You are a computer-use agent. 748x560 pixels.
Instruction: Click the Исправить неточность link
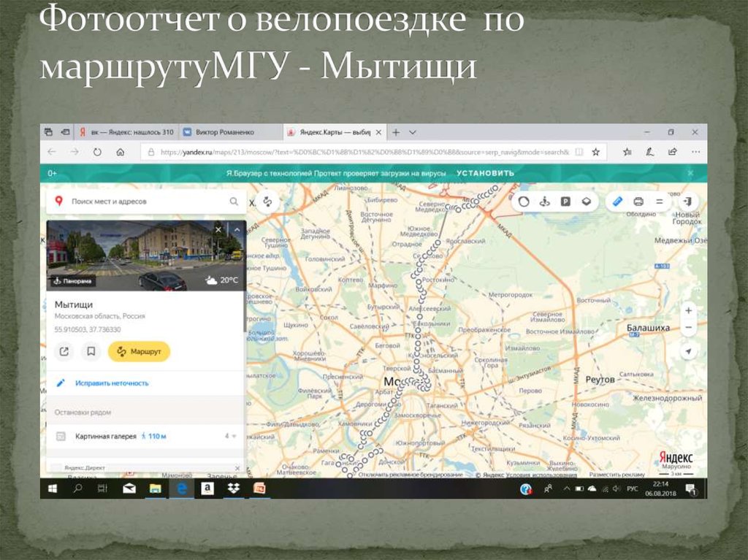(111, 383)
